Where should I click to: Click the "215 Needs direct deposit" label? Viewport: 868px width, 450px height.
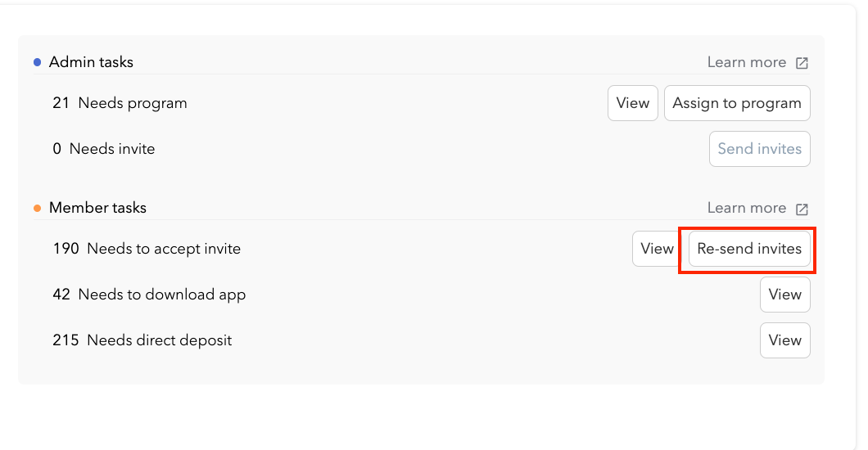click(142, 340)
